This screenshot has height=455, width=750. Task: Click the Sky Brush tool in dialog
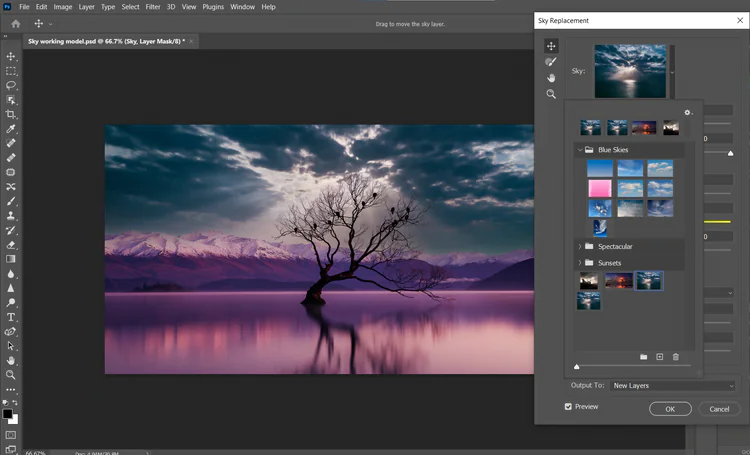[551, 62]
